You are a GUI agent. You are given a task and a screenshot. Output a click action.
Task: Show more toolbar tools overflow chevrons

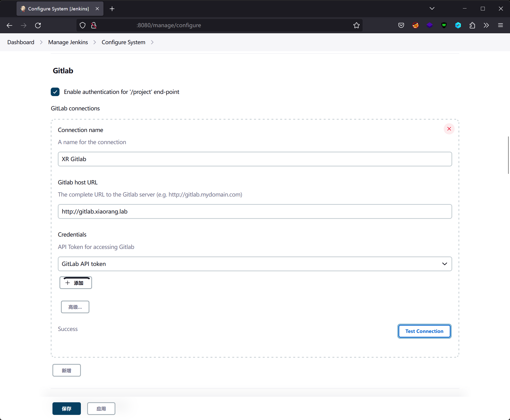pos(486,25)
